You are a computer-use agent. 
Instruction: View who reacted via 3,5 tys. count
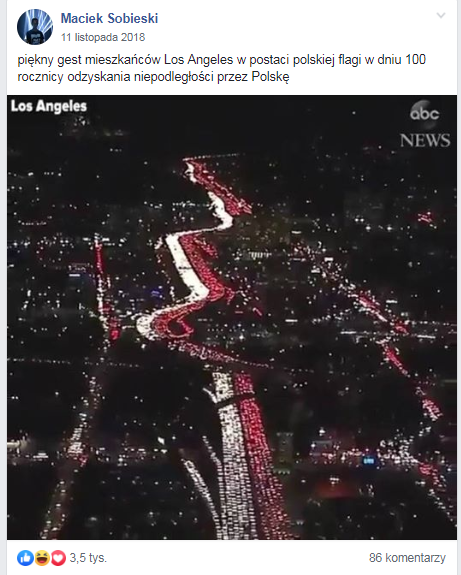point(88,558)
